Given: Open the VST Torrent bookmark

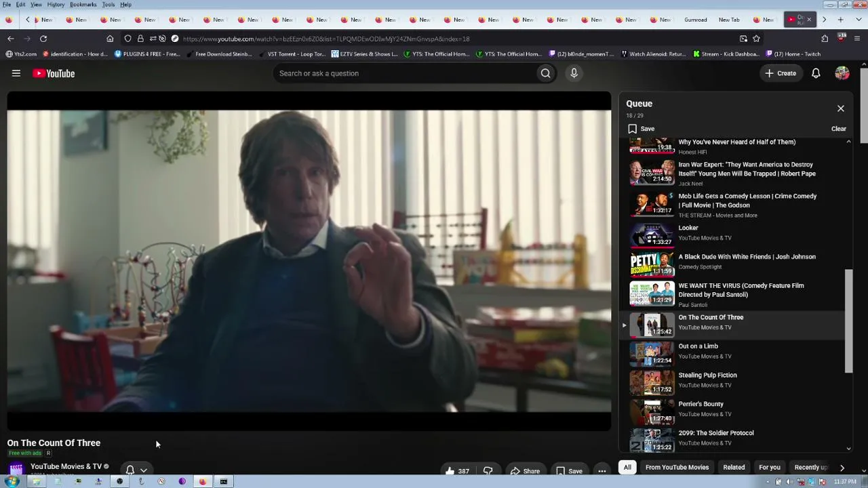Looking at the screenshot, I should point(292,54).
